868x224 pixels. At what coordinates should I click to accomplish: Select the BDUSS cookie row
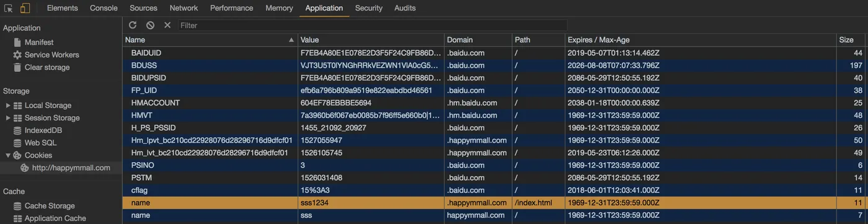495,65
